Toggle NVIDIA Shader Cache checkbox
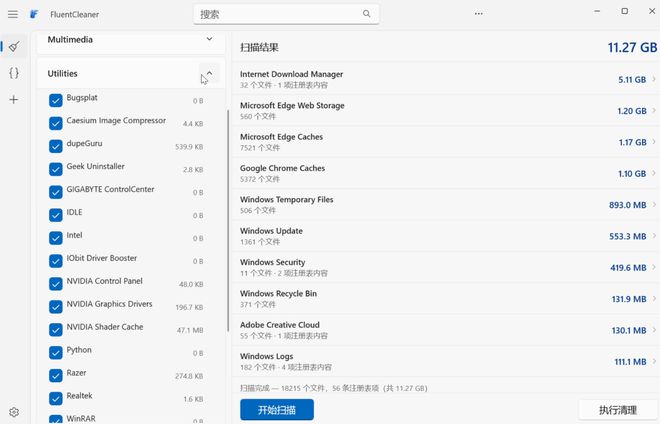660x424 pixels. click(56, 330)
